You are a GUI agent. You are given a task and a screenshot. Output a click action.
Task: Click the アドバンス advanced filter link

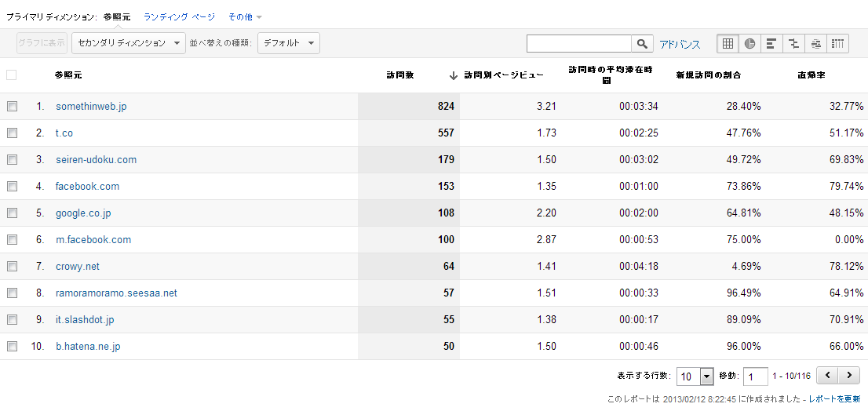point(680,45)
